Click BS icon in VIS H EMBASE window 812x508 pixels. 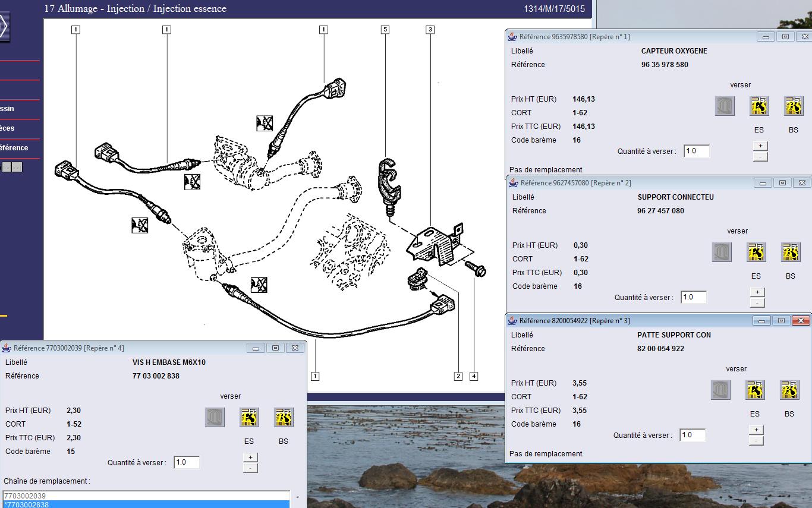284,418
